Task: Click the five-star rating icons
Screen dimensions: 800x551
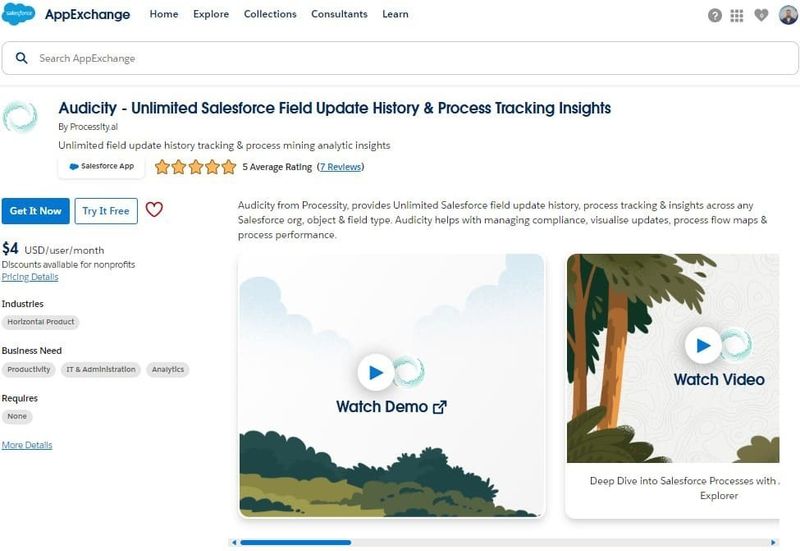Action: (x=196, y=167)
